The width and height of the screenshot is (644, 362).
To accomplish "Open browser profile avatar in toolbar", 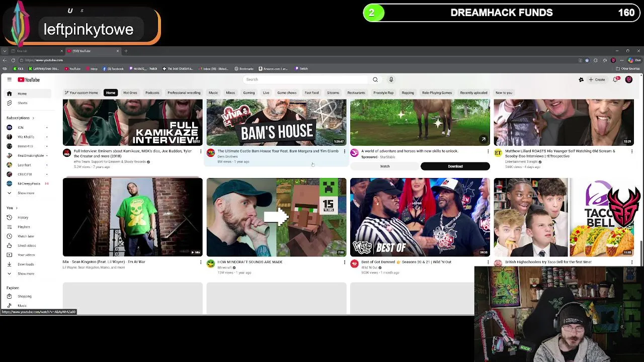I will coord(613,60).
